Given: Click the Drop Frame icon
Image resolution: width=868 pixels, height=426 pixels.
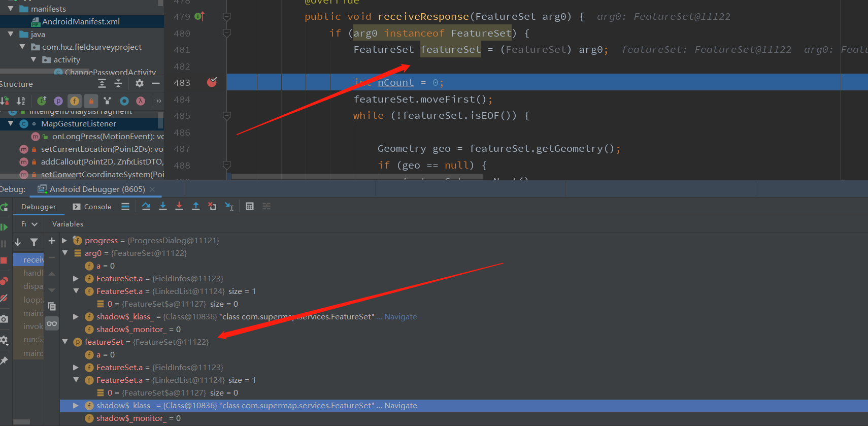Looking at the screenshot, I should tap(212, 206).
